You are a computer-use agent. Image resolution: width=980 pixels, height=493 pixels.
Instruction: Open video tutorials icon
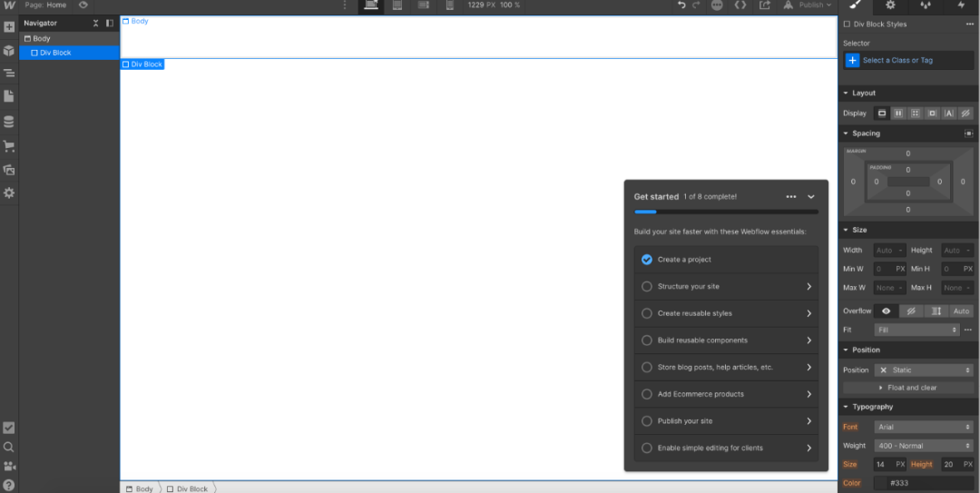point(9,466)
